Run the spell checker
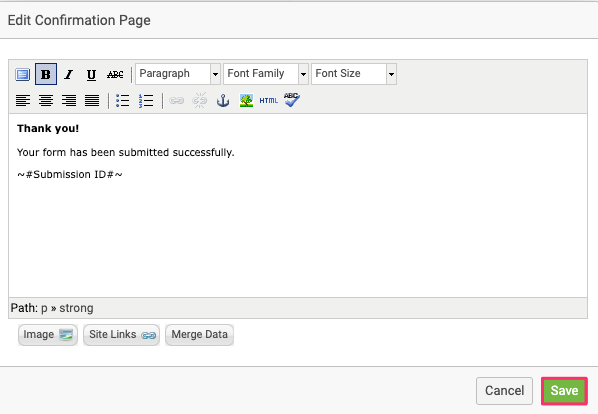Image resolution: width=598 pixels, height=414 pixels. (292, 100)
